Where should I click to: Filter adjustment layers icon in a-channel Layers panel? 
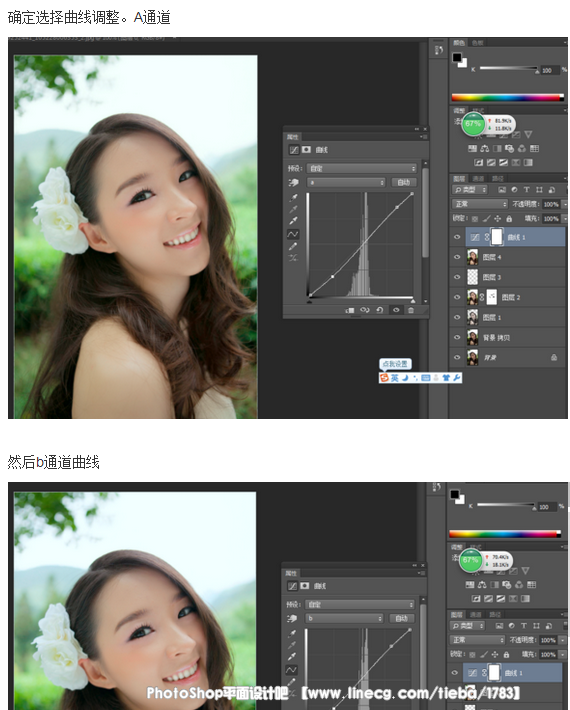(514, 190)
